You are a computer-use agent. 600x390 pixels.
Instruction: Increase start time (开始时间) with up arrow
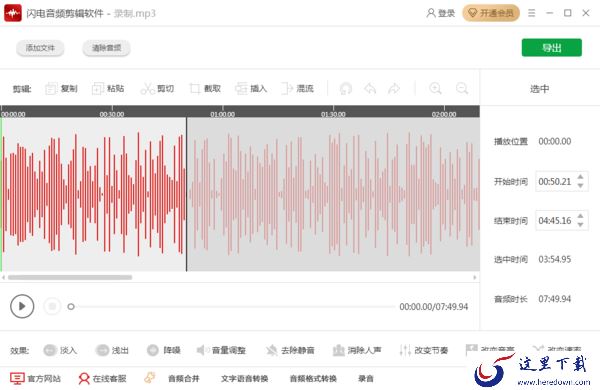coord(580,177)
